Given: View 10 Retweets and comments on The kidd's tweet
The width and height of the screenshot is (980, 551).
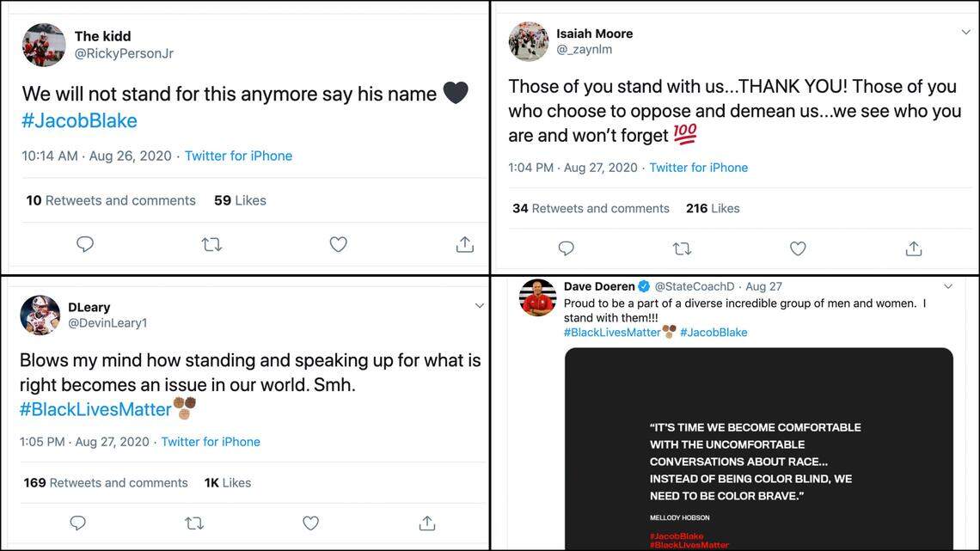Looking at the screenshot, I should coord(110,200).
